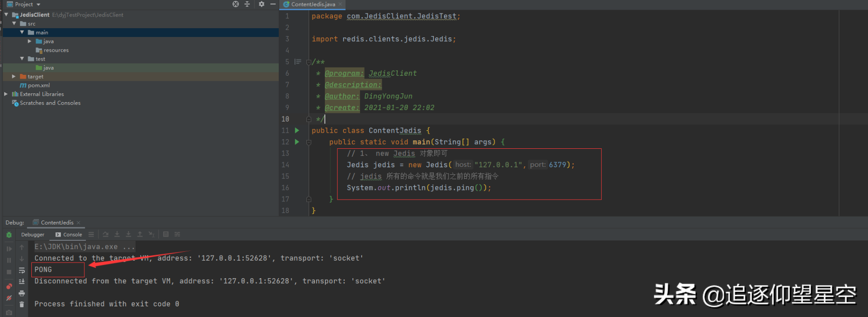Click the Step Out icon
Screen dimensions: 868x317
(x=140, y=234)
